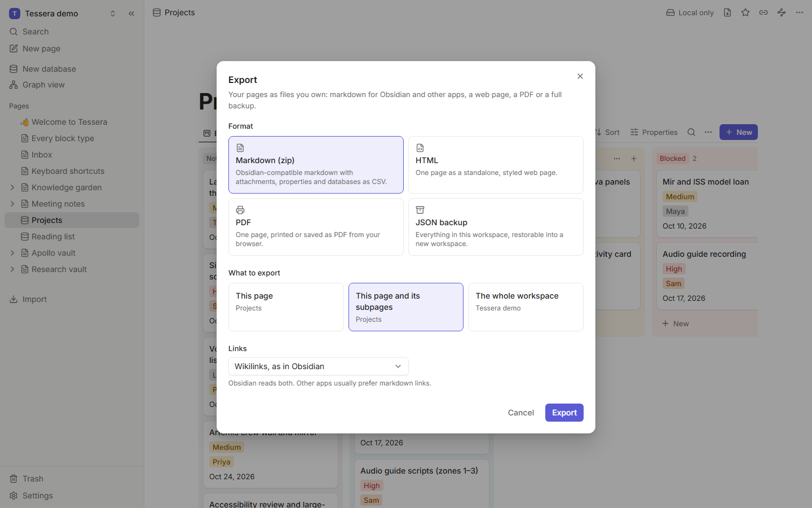
Task: Open the Mir and ISS model loan card
Action: 707,204
